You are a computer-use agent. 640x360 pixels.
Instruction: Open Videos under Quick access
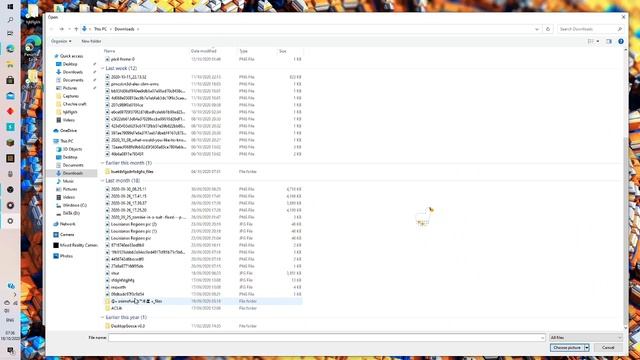tap(68, 120)
